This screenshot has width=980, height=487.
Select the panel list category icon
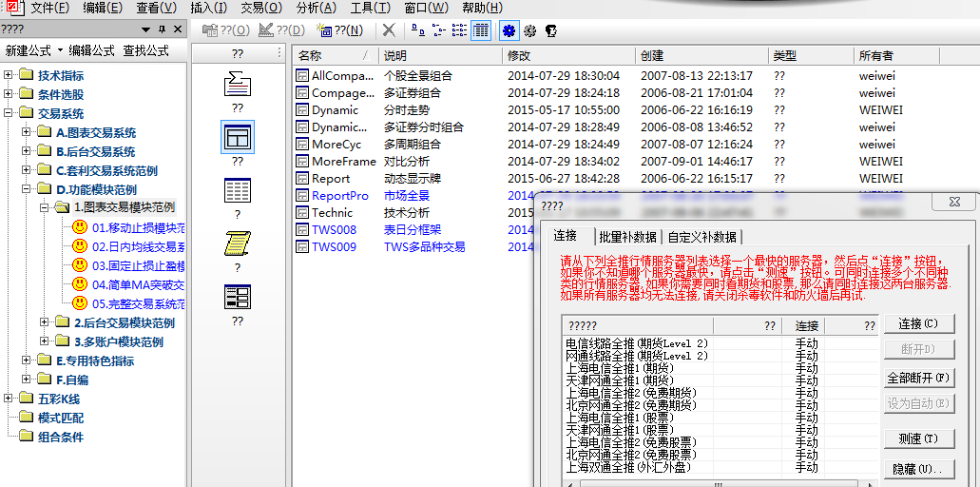point(238,298)
